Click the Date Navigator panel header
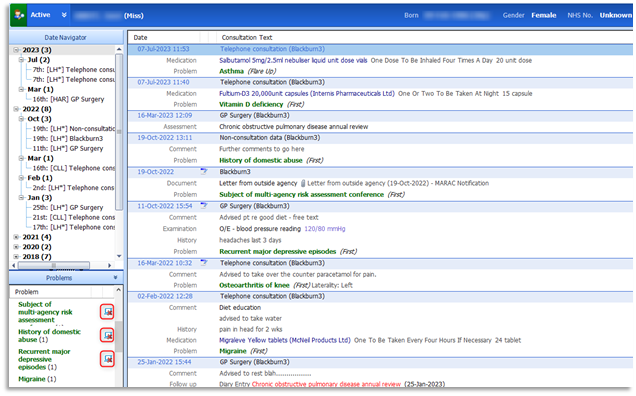This screenshot has height=396, width=636. [x=66, y=37]
